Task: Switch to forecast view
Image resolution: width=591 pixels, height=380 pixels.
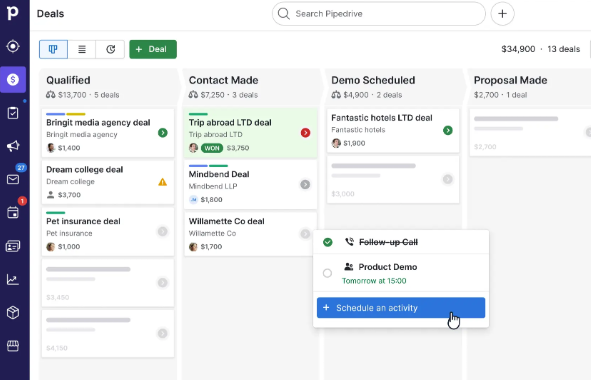Action: [x=110, y=49]
